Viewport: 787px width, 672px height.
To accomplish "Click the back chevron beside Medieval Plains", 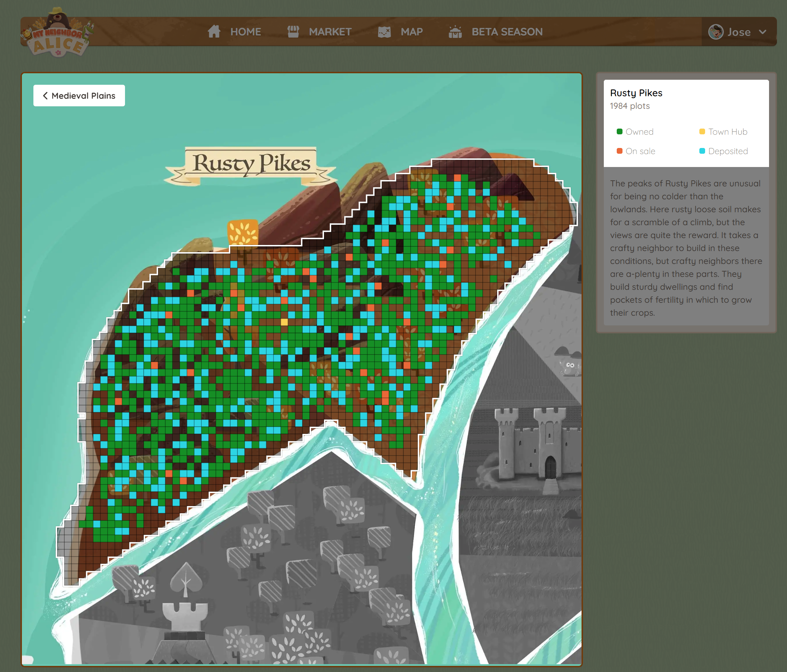I will 45,96.
